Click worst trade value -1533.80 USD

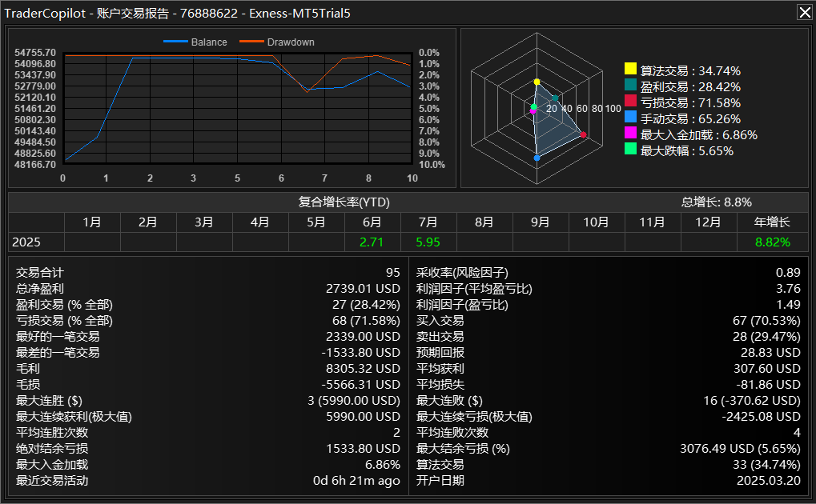pyautogui.click(x=360, y=353)
